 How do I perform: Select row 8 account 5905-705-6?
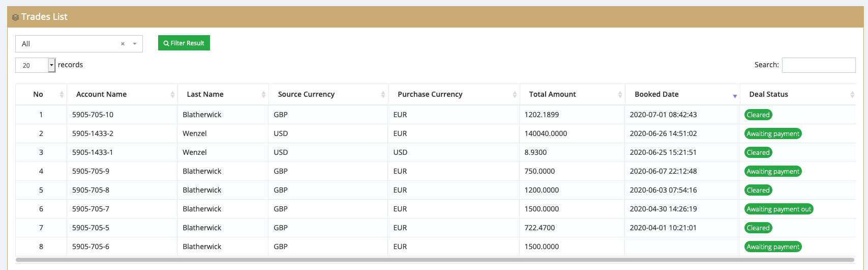[x=91, y=247]
